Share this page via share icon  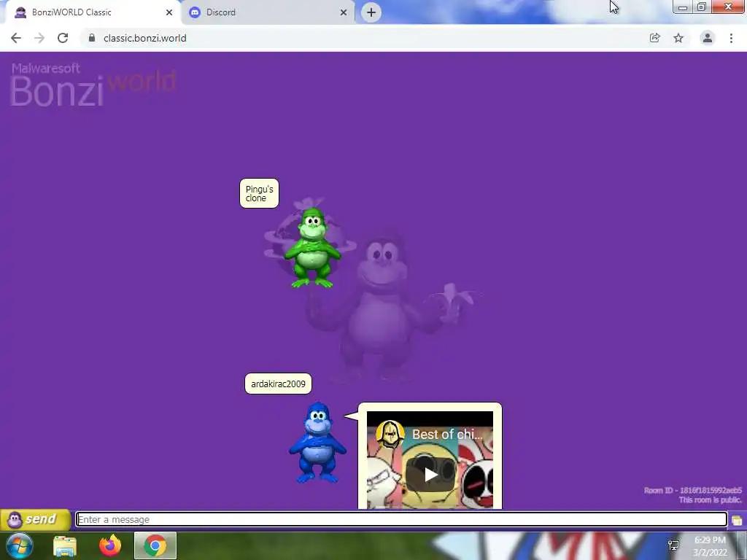coord(655,38)
